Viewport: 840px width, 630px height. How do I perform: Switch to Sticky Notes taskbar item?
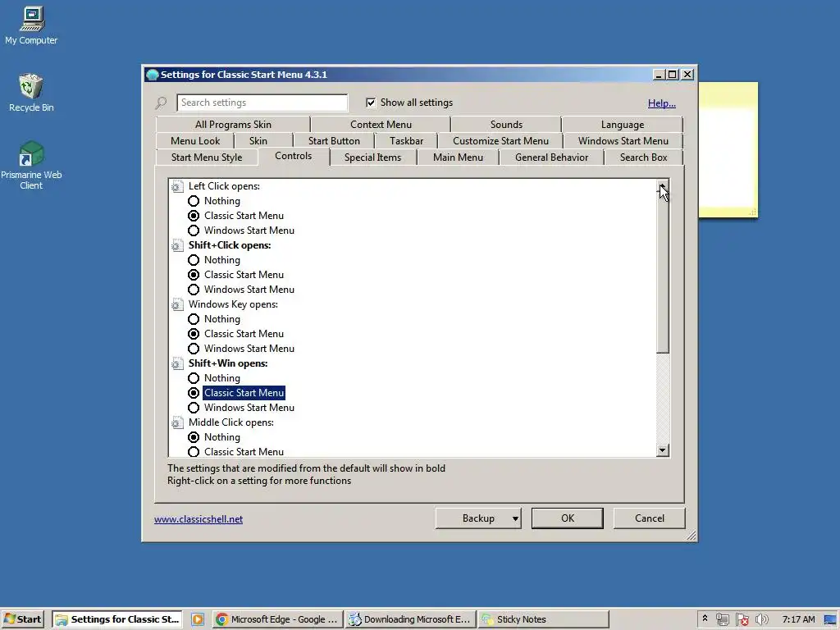click(x=543, y=619)
